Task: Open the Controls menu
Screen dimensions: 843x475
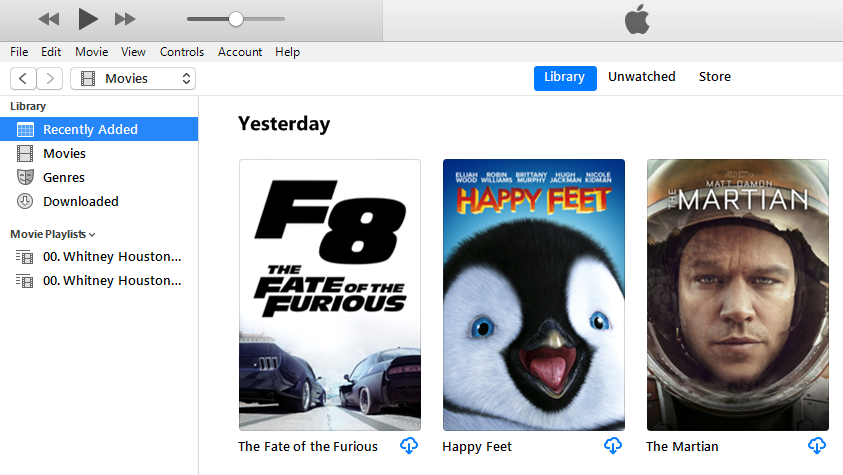Action: click(182, 52)
